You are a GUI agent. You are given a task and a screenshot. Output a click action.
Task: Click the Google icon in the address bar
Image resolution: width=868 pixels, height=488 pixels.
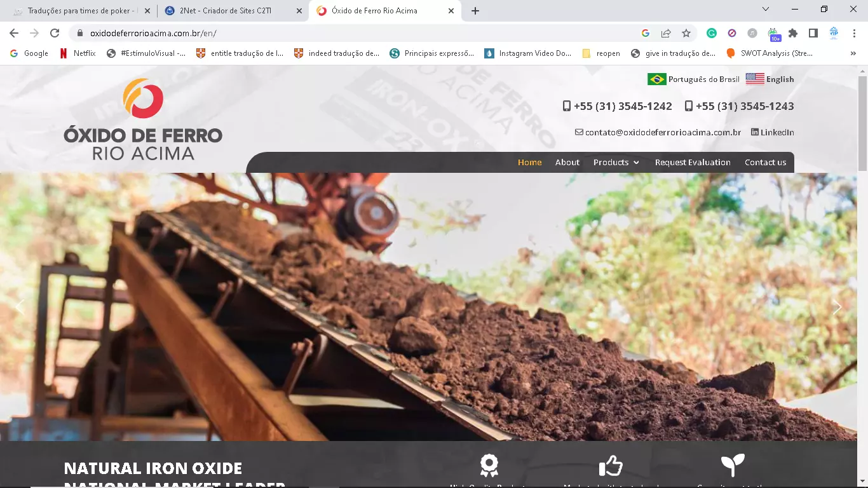[646, 33]
